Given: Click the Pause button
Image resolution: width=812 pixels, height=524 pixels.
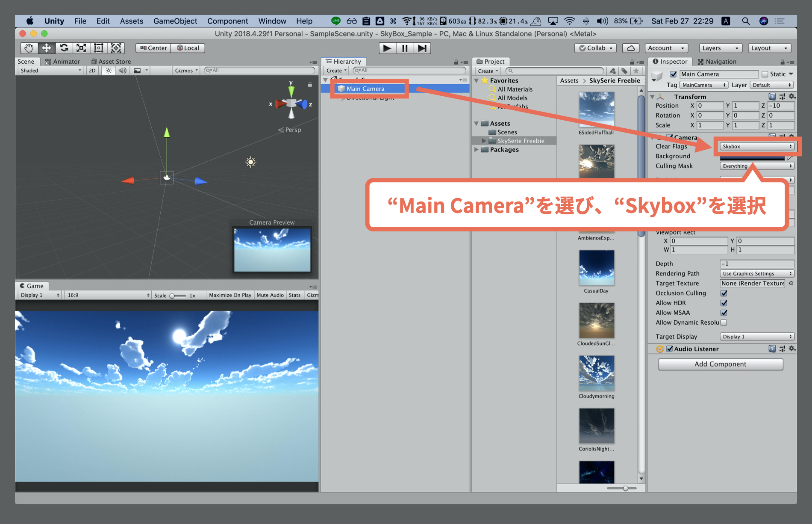Looking at the screenshot, I should click(x=404, y=48).
